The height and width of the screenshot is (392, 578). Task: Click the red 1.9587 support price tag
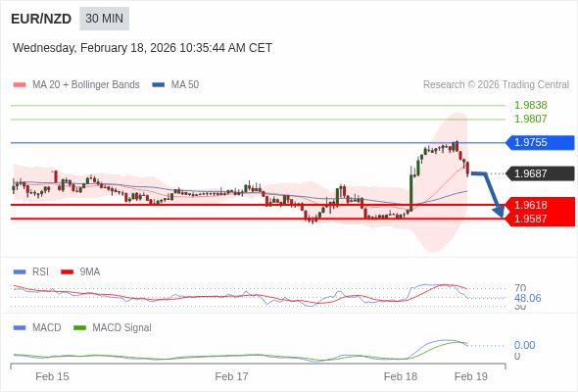(540, 219)
